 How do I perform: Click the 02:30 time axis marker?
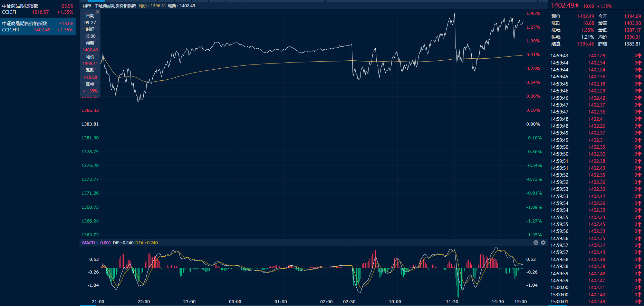tap(349, 302)
